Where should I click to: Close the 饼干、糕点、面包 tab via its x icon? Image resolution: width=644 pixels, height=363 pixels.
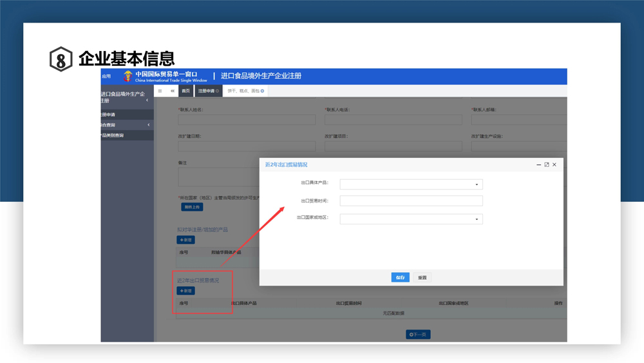tap(262, 91)
